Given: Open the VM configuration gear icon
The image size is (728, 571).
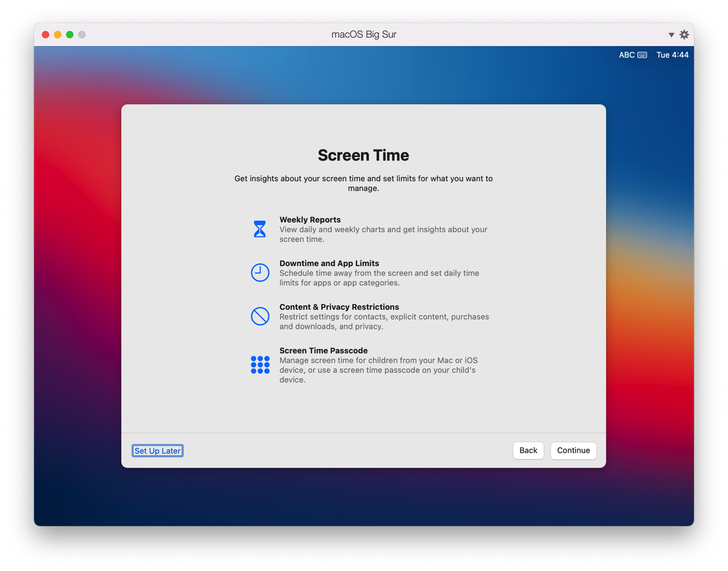Looking at the screenshot, I should coord(684,34).
